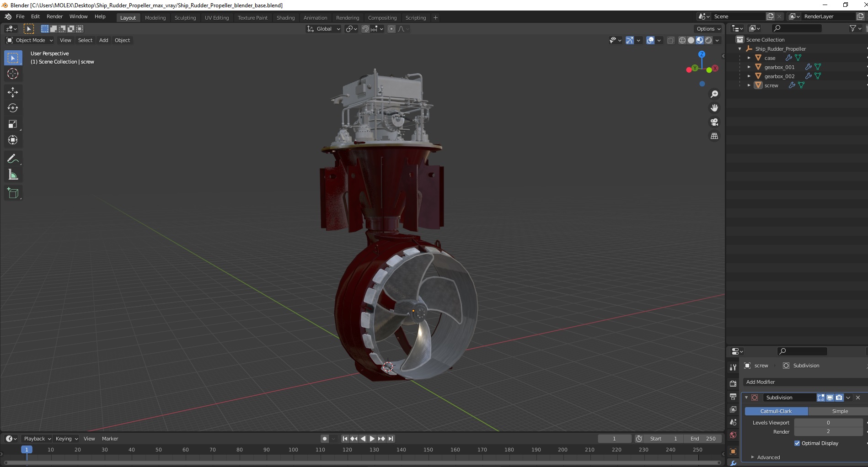The width and height of the screenshot is (868, 467).
Task: Choose the Annotate pencil tool
Action: [13, 159]
